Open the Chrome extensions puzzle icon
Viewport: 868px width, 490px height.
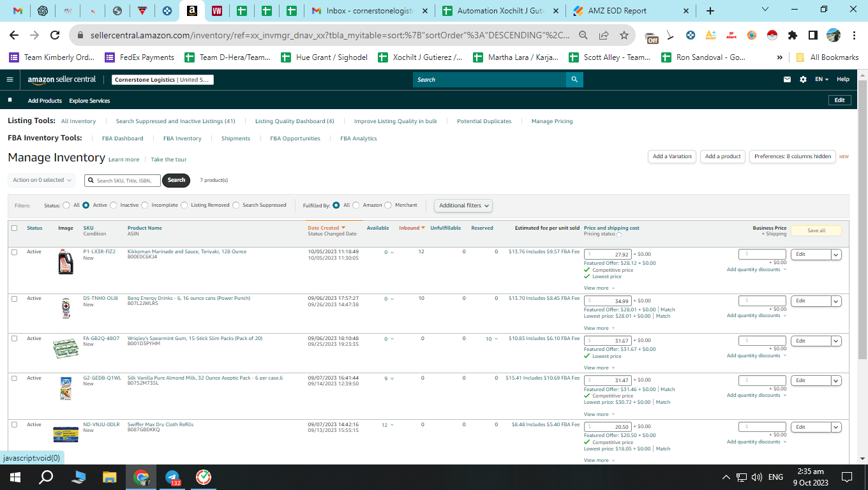pos(793,36)
